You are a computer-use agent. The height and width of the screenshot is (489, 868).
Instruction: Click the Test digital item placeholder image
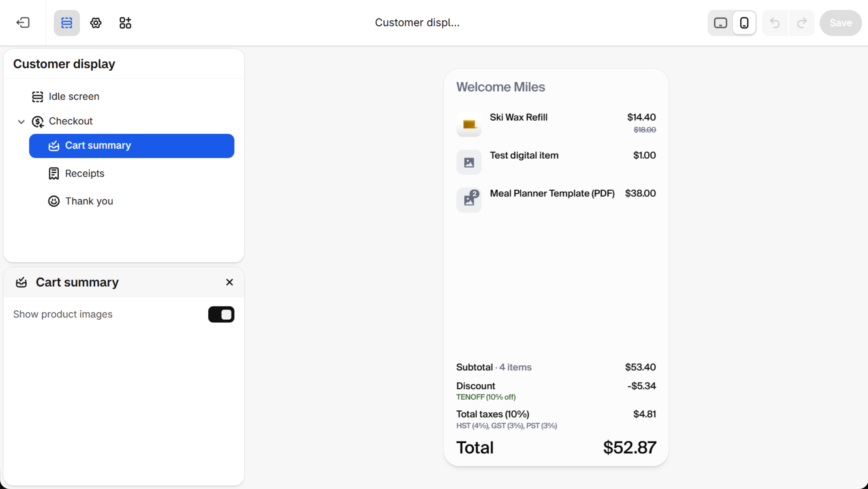469,162
